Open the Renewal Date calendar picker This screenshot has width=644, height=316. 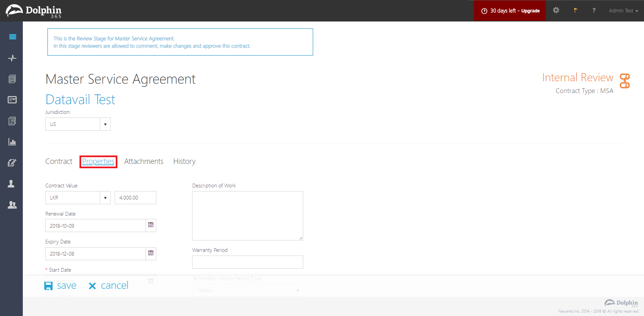pyautogui.click(x=151, y=225)
